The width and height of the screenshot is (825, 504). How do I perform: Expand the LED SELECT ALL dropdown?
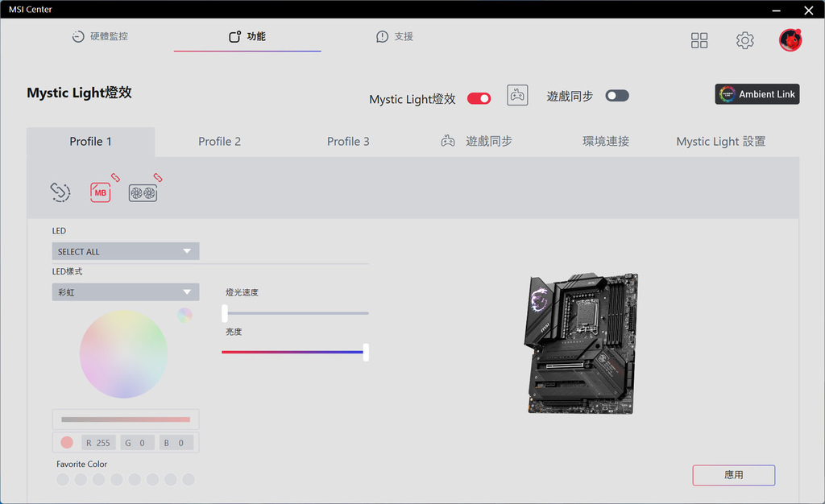125,251
